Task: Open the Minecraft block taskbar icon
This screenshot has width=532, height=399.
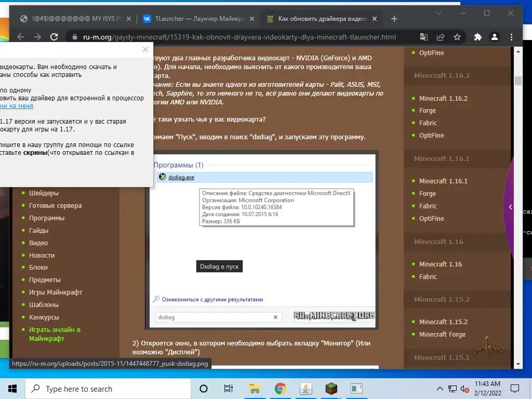Action: pyautogui.click(x=331, y=389)
